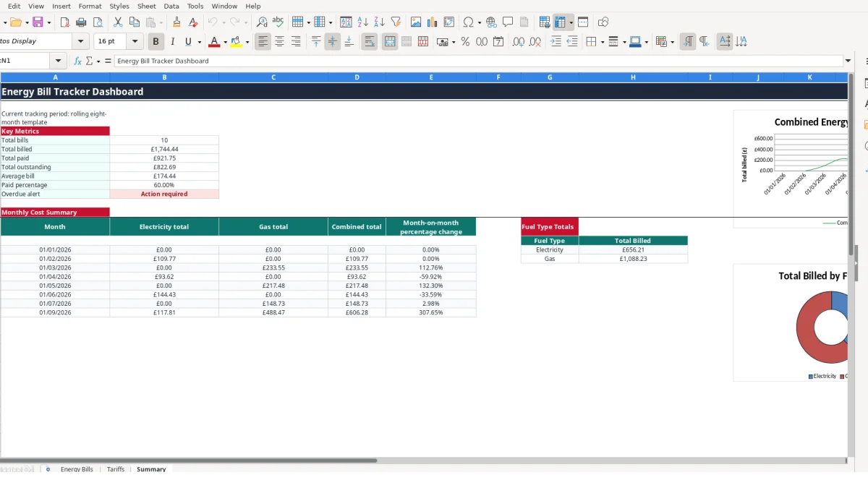Click the Insert Chart icon
This screenshot has height=488, width=868.
(x=433, y=22)
